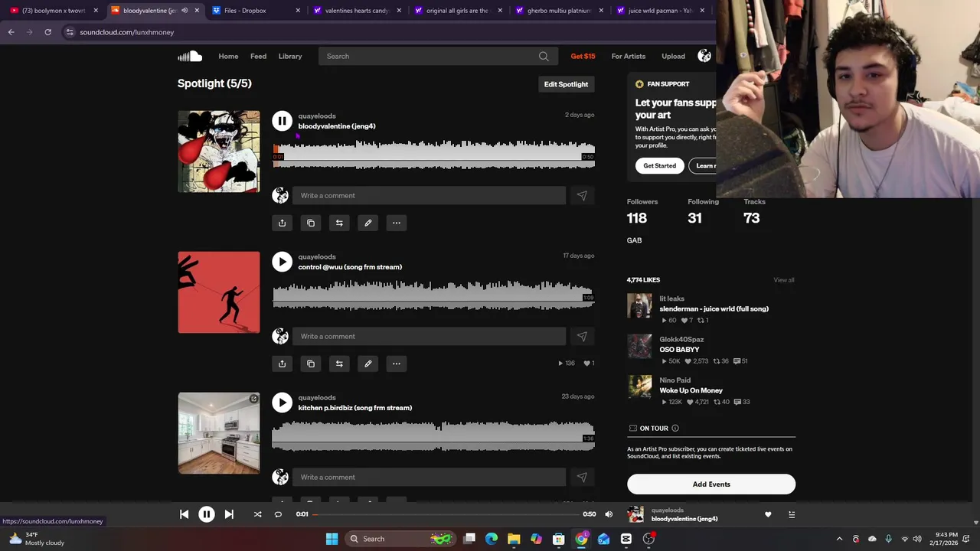Share the control @wuu track

tap(282, 364)
